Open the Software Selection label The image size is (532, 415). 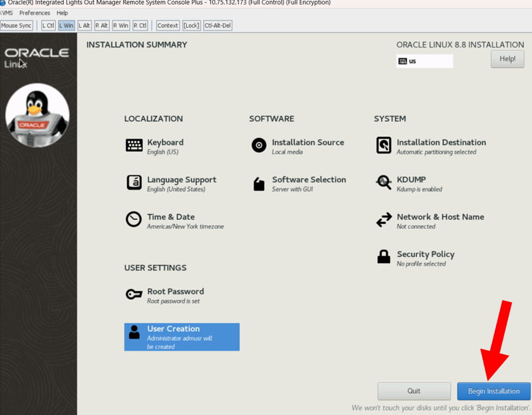(308, 179)
